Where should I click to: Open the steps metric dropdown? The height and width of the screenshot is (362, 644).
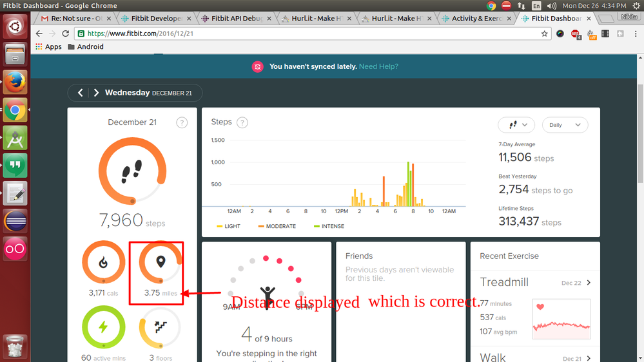tap(516, 125)
